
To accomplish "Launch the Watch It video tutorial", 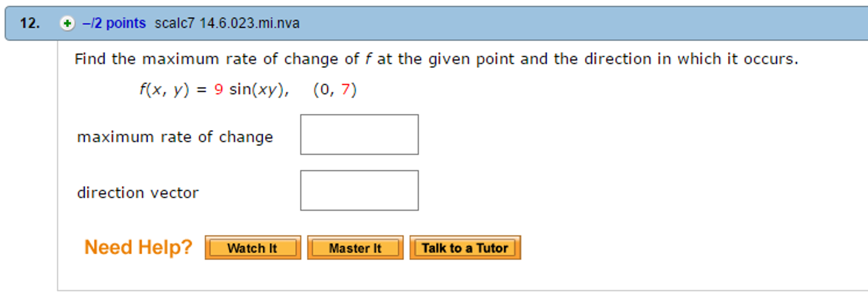I will tap(252, 248).
